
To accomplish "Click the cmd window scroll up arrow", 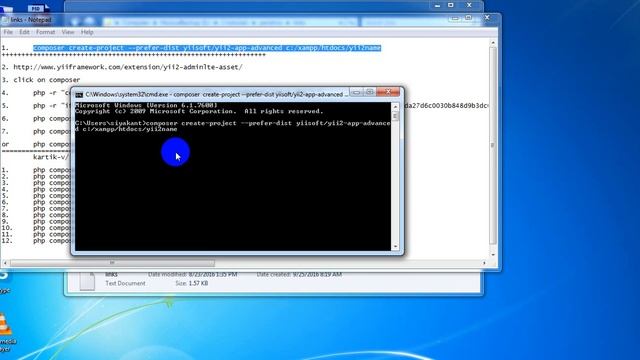I will [x=395, y=107].
